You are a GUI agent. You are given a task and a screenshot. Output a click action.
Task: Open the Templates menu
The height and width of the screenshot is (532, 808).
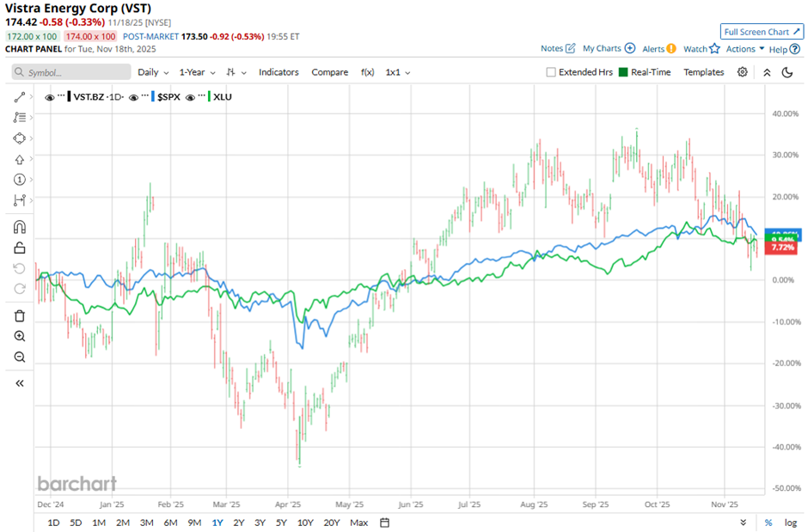click(703, 72)
